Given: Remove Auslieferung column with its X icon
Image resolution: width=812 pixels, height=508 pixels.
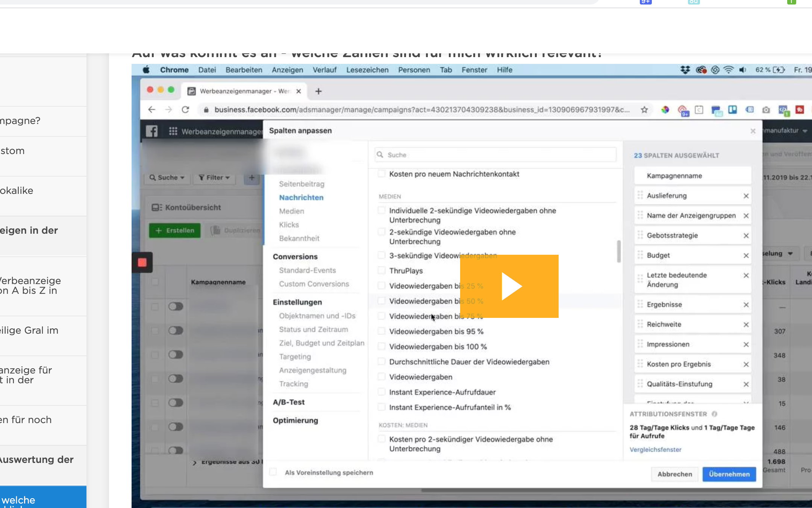Looking at the screenshot, I should click(746, 196).
